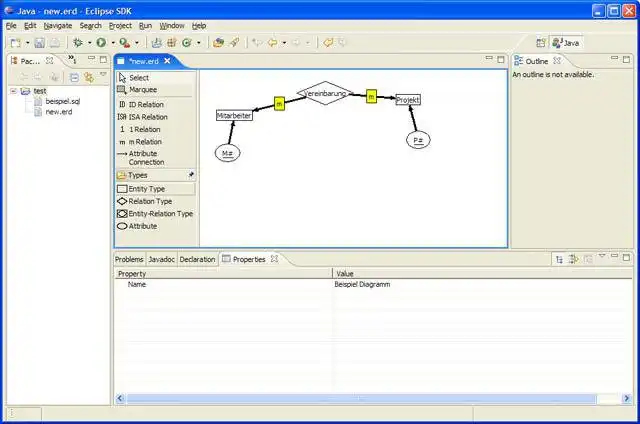
Task: Open the Back history dropdown arrow
Action: pos(284,42)
